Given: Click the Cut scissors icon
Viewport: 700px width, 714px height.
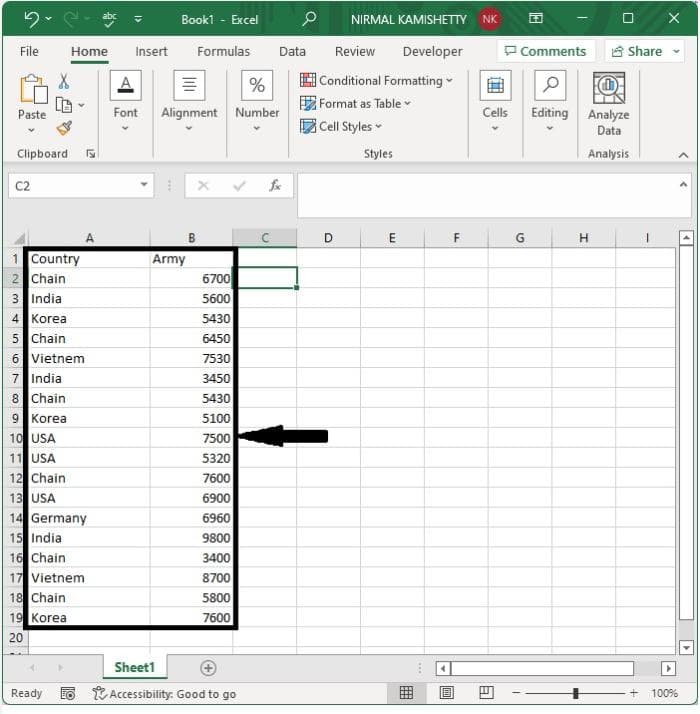Looking at the screenshot, I should pyautogui.click(x=64, y=82).
